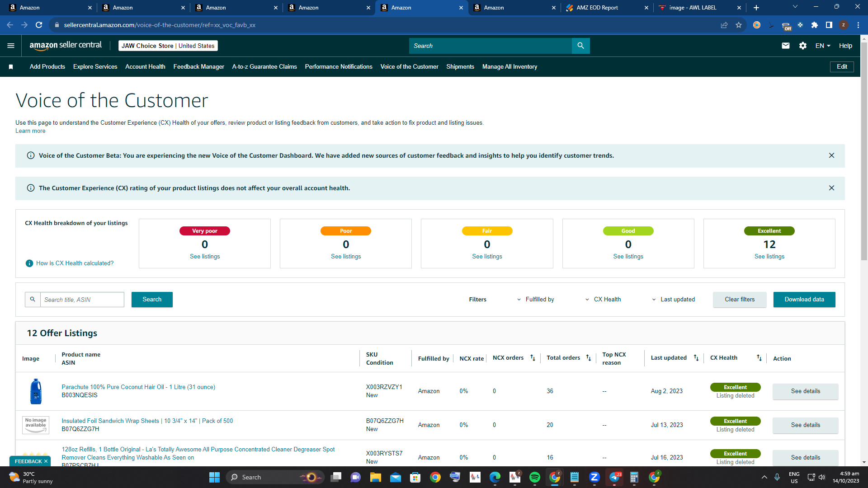Expand the CX Health filter dropdown
868x488 pixels.
(603, 300)
